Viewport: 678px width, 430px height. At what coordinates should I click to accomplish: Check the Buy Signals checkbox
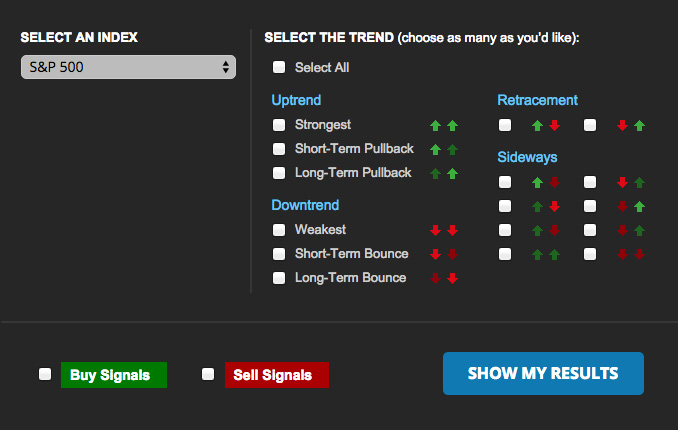point(45,374)
